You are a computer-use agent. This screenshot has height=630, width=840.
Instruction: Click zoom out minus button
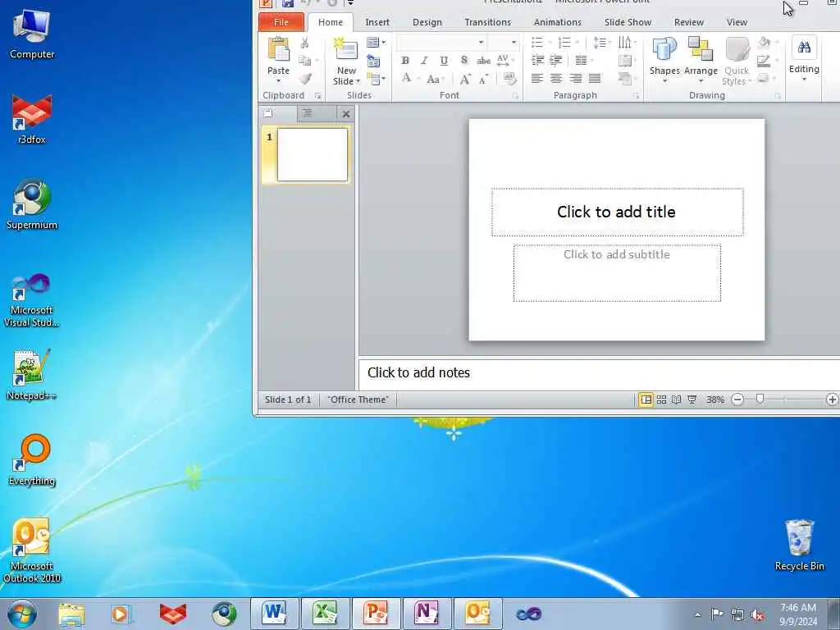coord(737,399)
